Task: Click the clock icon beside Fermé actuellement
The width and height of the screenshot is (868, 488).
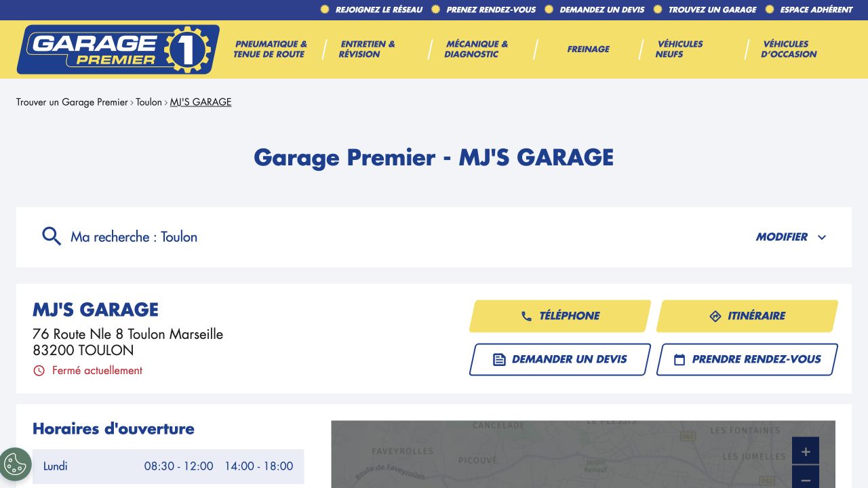Action: (x=39, y=371)
